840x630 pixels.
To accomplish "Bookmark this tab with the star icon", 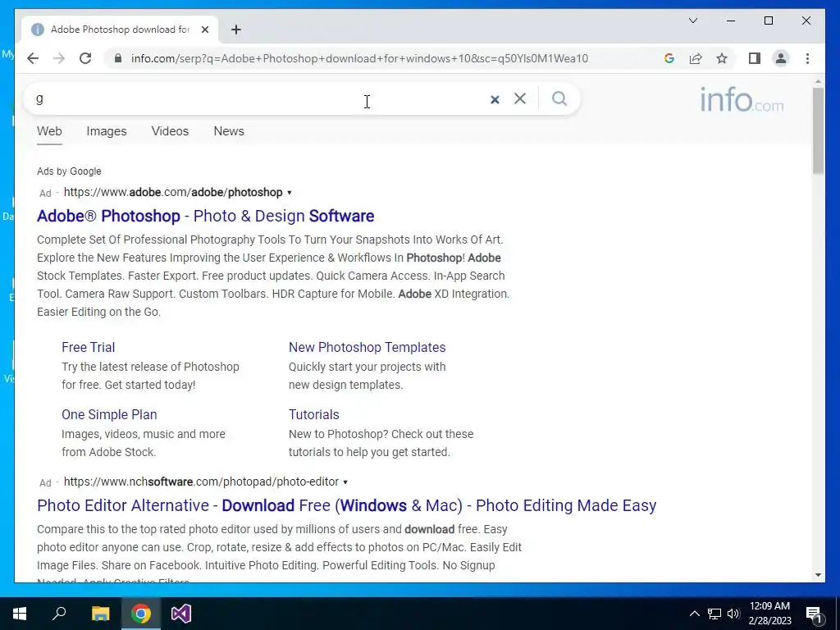I will 722,58.
